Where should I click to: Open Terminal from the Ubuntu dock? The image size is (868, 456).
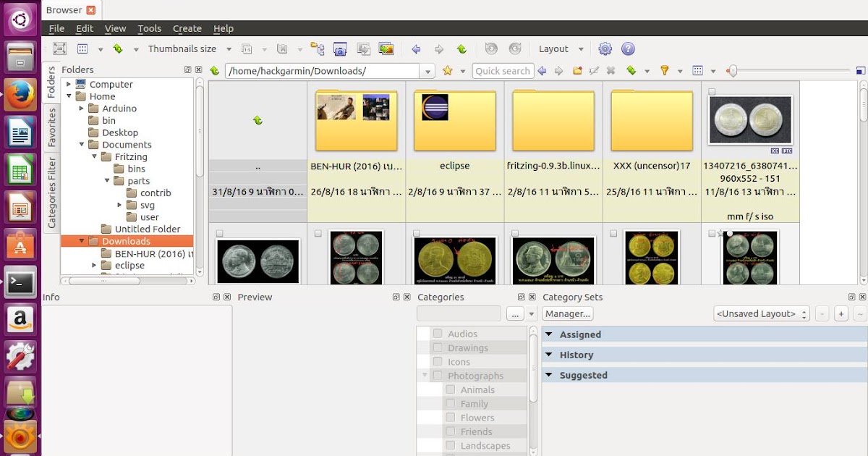[20, 283]
